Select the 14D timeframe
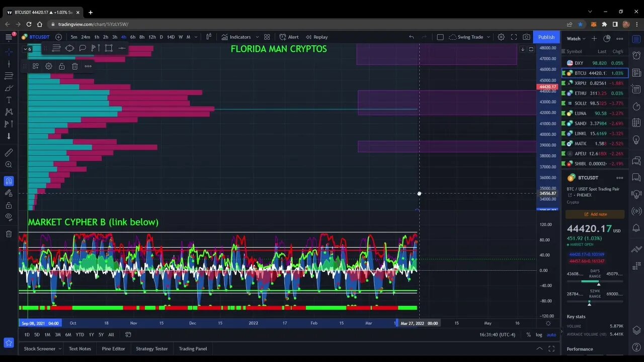The width and height of the screenshot is (644, 362). click(x=171, y=37)
